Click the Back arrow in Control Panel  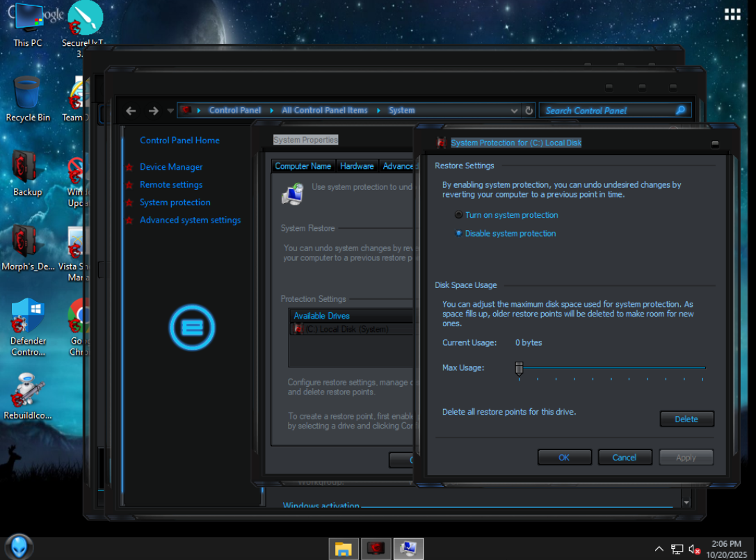coord(131,111)
